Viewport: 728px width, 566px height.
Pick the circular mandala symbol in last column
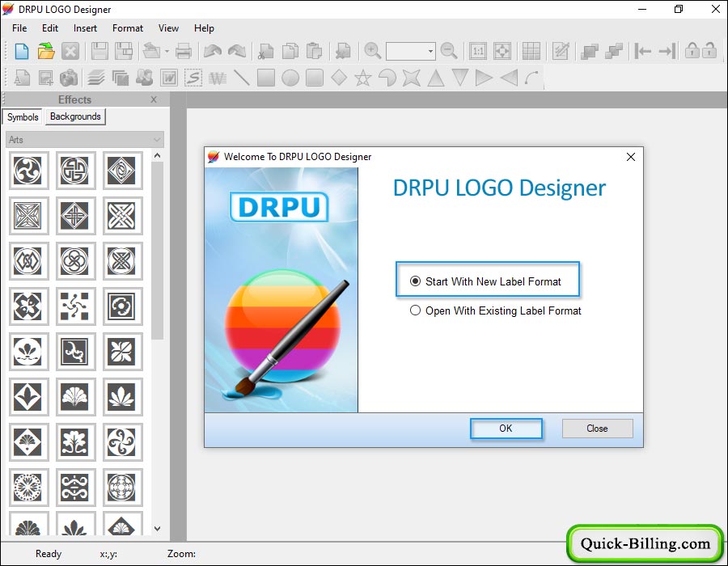pos(121,487)
